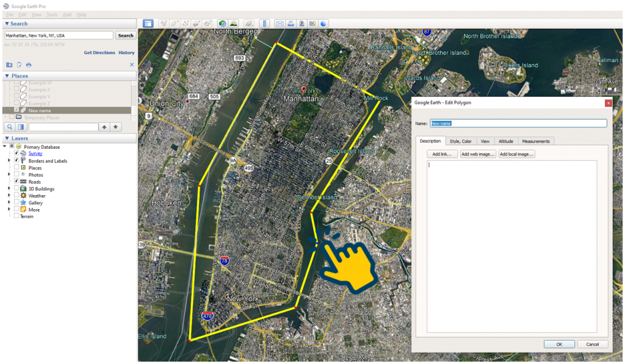Add a new placemark
This screenshot has height=364, width=625.
pos(163,23)
